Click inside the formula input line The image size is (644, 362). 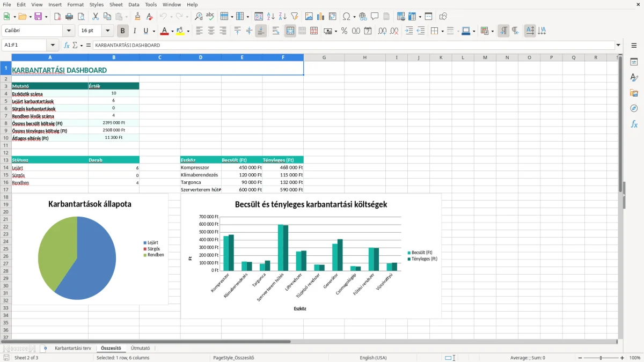point(353,46)
